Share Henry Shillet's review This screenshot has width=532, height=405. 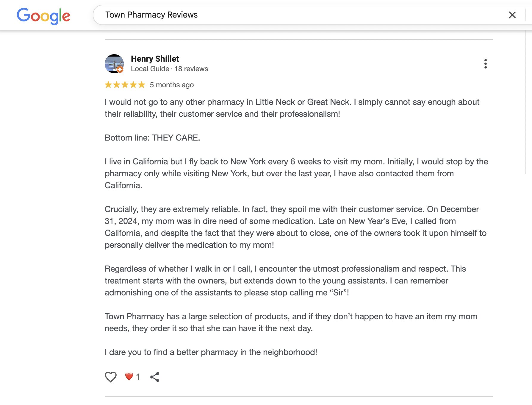pyautogui.click(x=155, y=377)
